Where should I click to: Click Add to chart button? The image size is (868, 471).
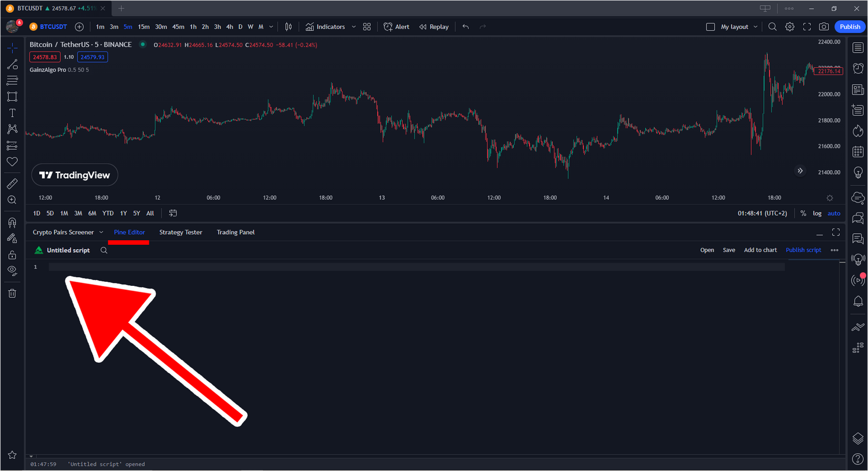click(x=760, y=250)
